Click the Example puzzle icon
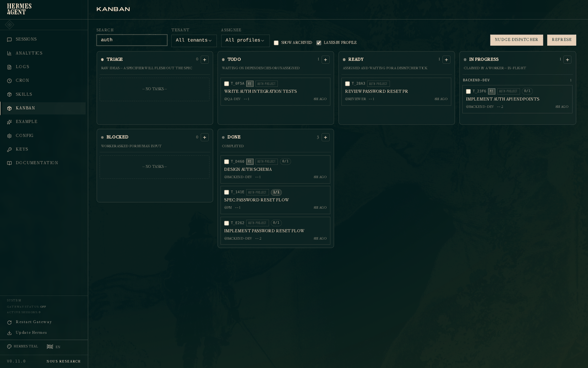The width and height of the screenshot is (588, 368). click(9, 122)
